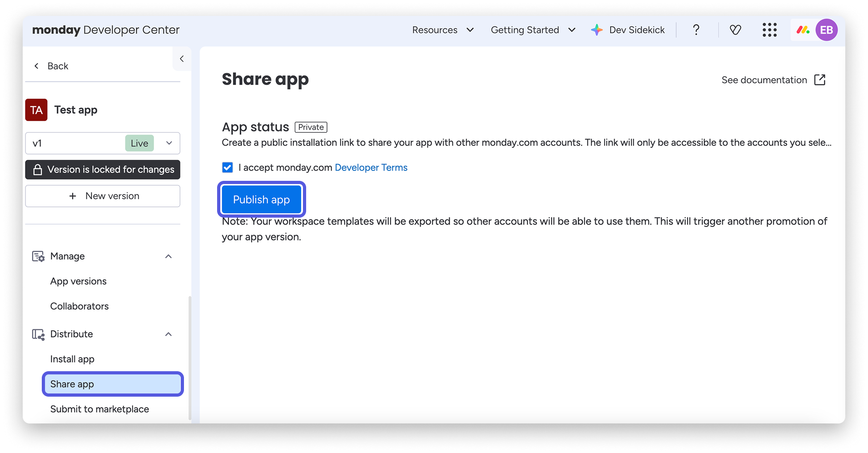
Task: Click the sidebar vertical scrollbar
Action: 190,358
